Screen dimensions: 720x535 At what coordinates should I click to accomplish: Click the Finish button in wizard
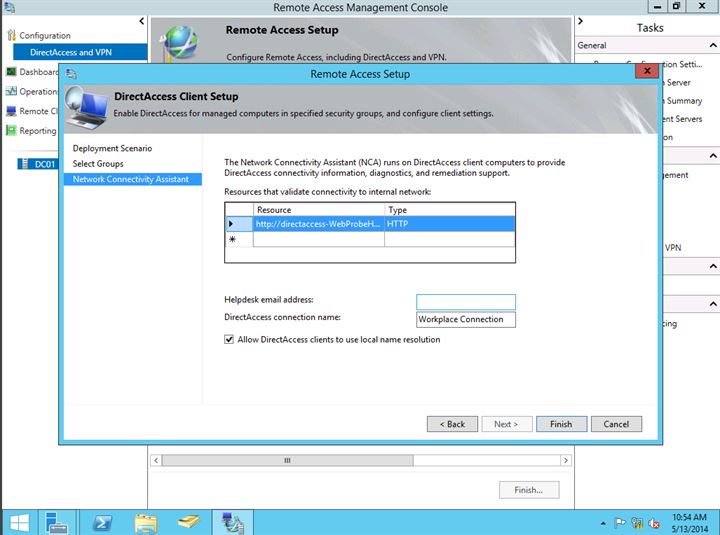561,424
